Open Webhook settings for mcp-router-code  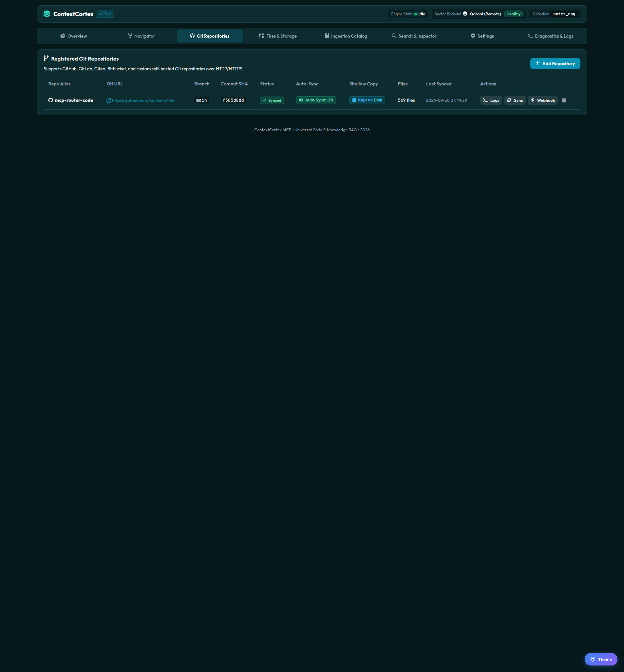click(543, 100)
